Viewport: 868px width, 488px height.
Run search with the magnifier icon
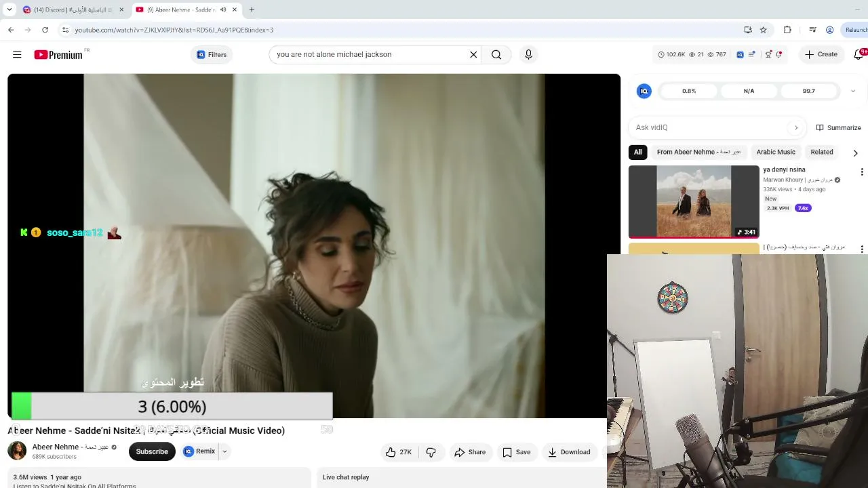[496, 54]
